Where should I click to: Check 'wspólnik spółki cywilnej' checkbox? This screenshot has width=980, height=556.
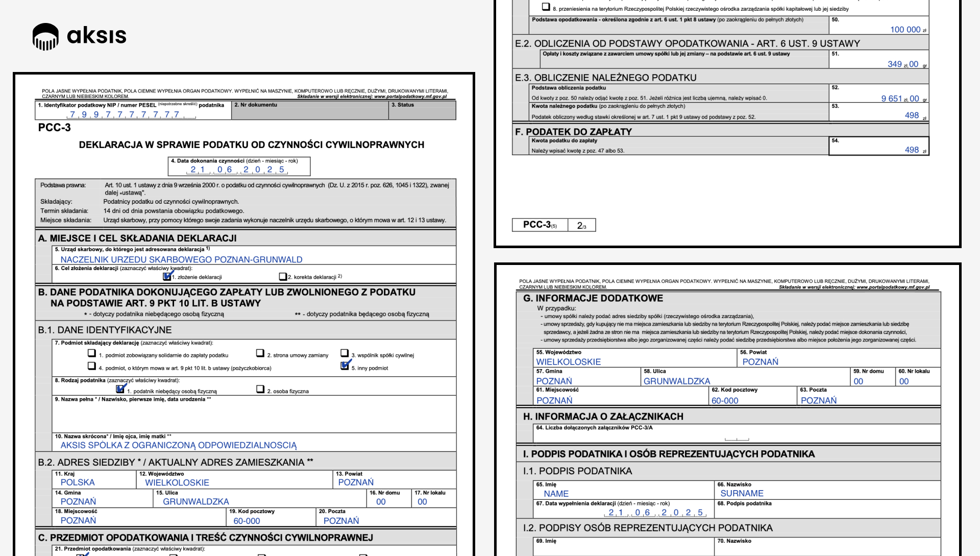click(345, 353)
